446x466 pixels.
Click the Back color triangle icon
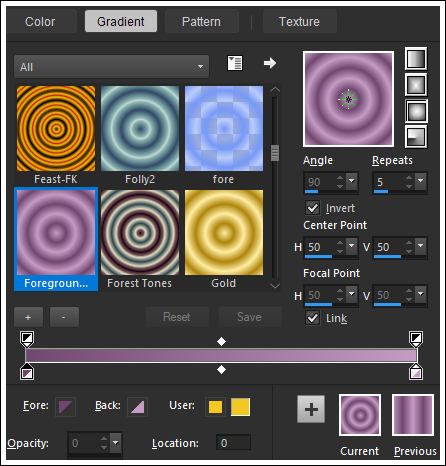137,407
